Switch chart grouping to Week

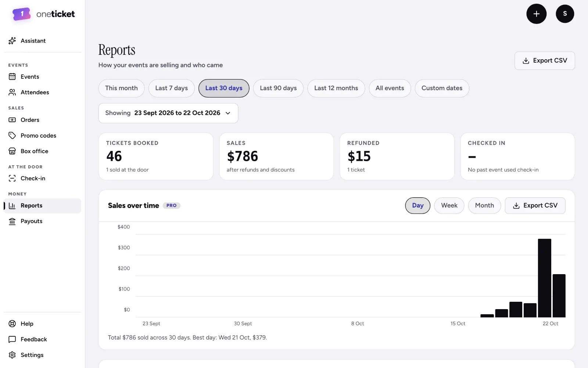pyautogui.click(x=449, y=206)
